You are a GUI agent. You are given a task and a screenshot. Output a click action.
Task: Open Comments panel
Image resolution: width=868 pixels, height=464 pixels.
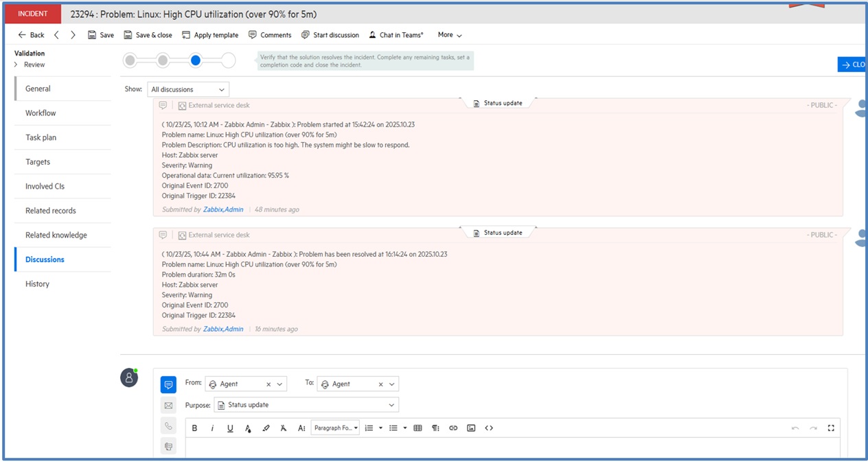[x=270, y=35]
